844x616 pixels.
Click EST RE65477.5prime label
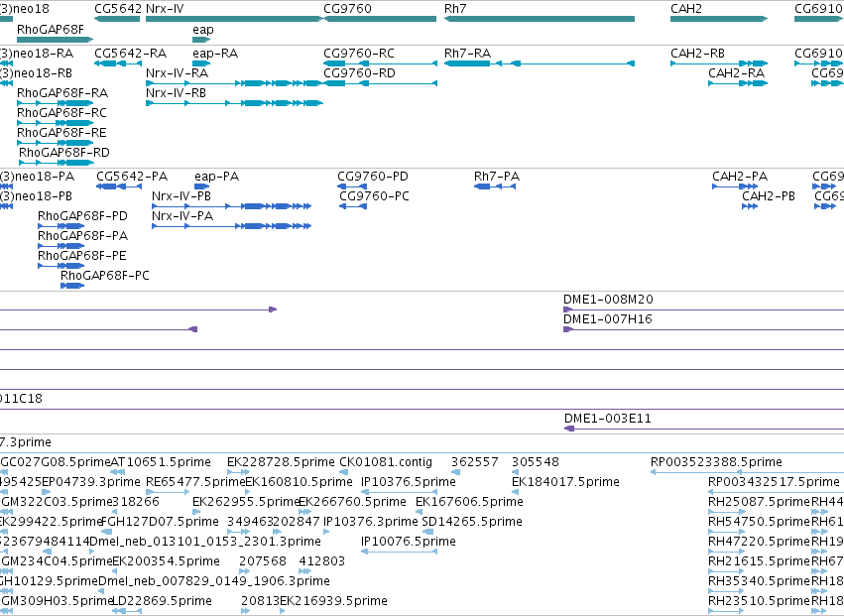coord(195,481)
